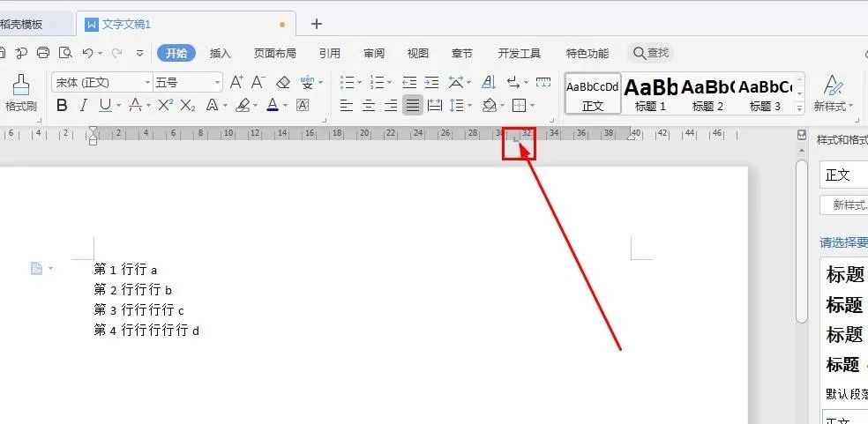Open the 视图 ribbon tab
The height and width of the screenshot is (424, 868).
pos(418,53)
